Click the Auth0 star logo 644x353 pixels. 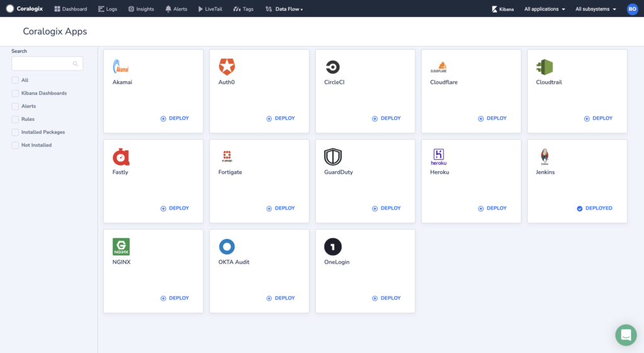pos(226,67)
